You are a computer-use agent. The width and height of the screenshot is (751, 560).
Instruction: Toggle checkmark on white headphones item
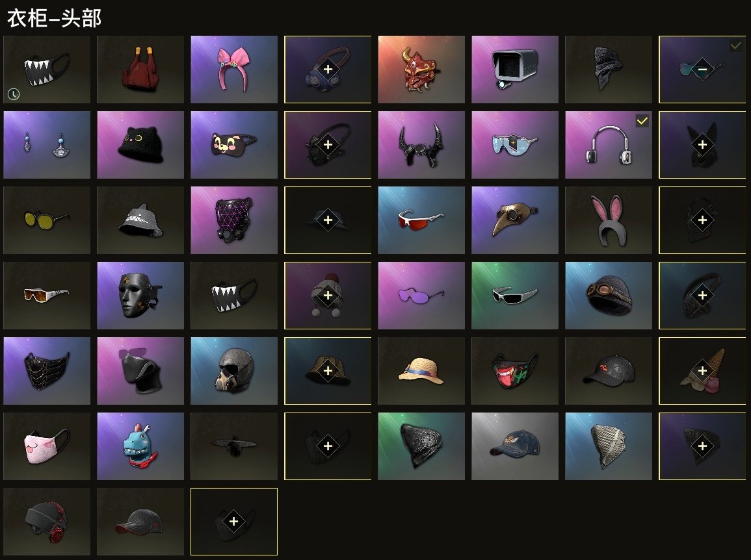point(642,121)
